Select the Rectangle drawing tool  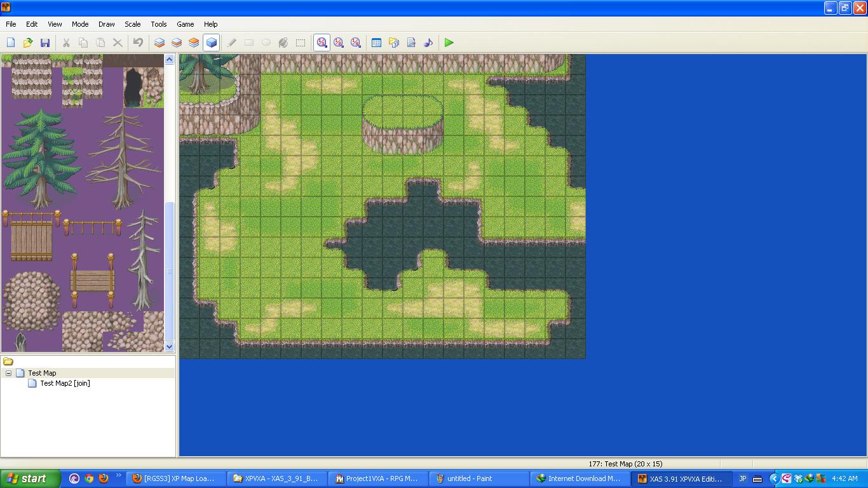click(249, 43)
